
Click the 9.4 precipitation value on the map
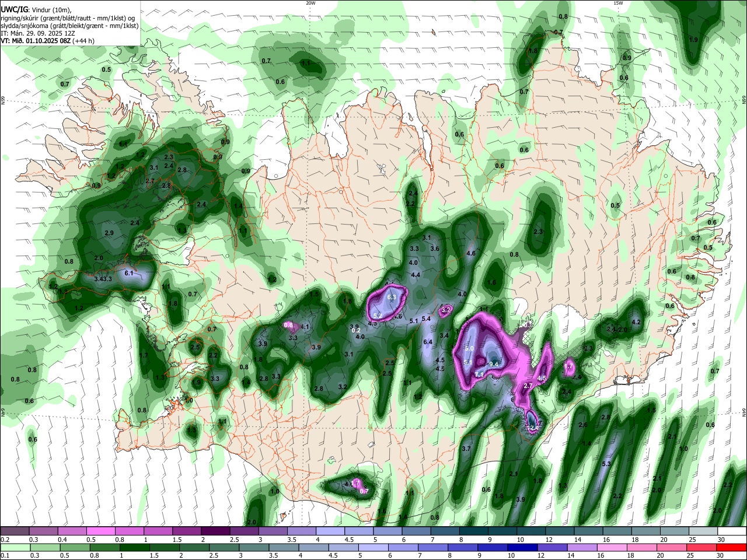click(494, 364)
